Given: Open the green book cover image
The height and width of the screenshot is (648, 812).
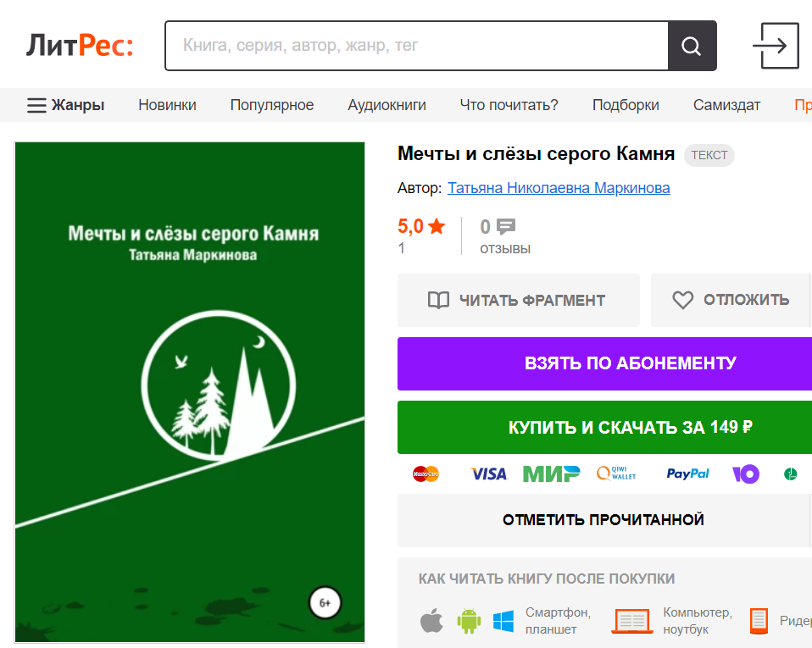Looking at the screenshot, I should (x=190, y=392).
